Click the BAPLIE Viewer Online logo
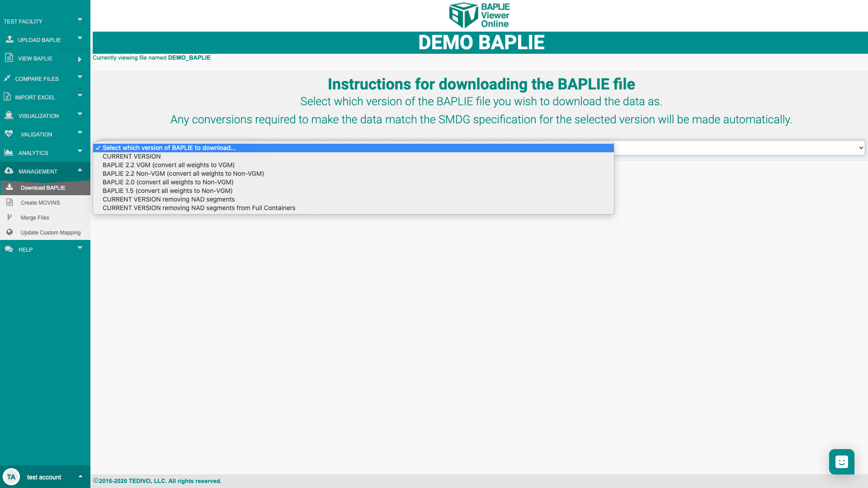The image size is (868, 488). click(x=480, y=15)
